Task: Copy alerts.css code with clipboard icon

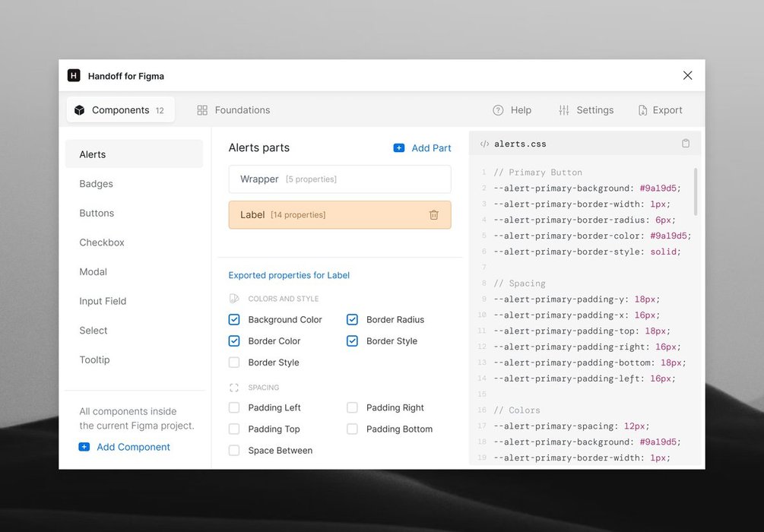Action: [x=686, y=143]
